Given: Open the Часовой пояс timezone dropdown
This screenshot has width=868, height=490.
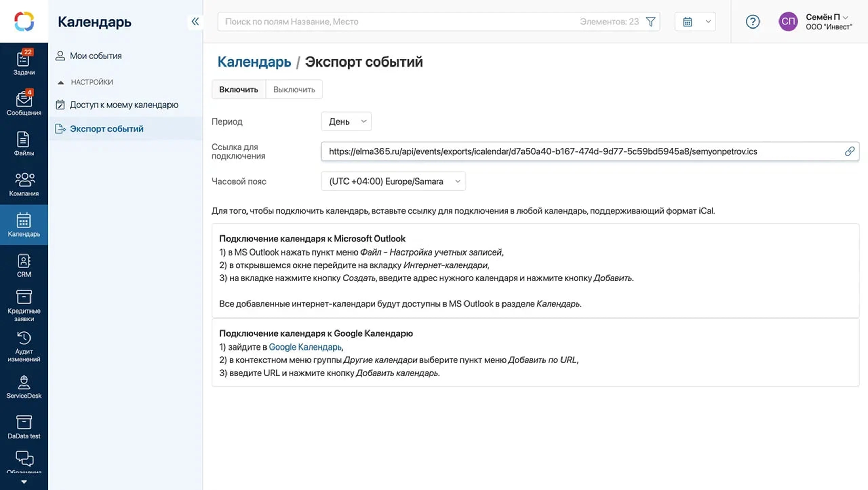Looking at the screenshot, I should pyautogui.click(x=393, y=181).
